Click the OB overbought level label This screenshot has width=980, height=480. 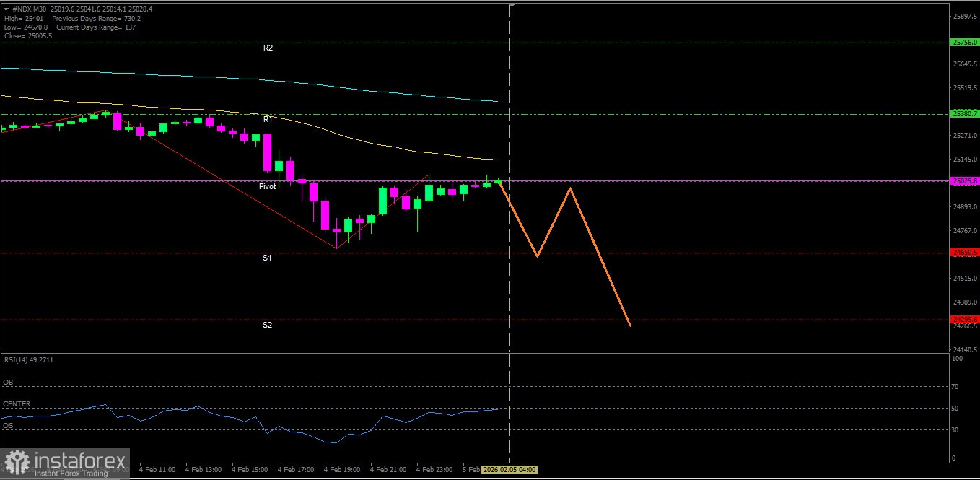pos(8,383)
